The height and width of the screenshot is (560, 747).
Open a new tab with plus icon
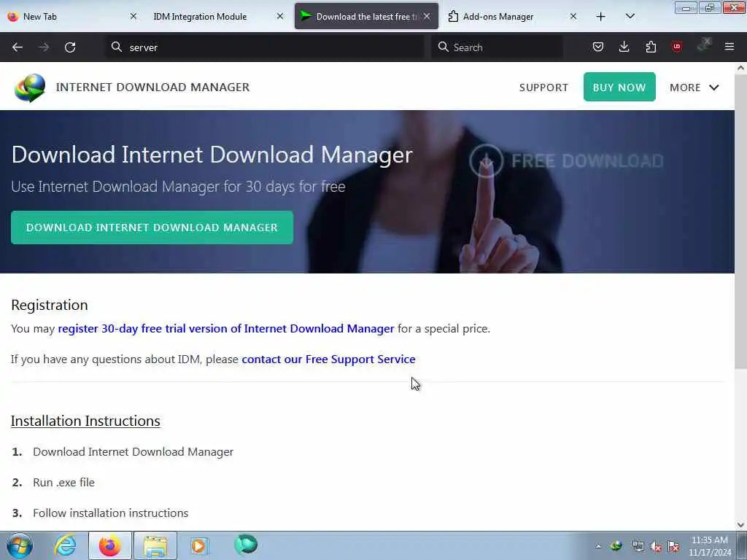pos(601,17)
